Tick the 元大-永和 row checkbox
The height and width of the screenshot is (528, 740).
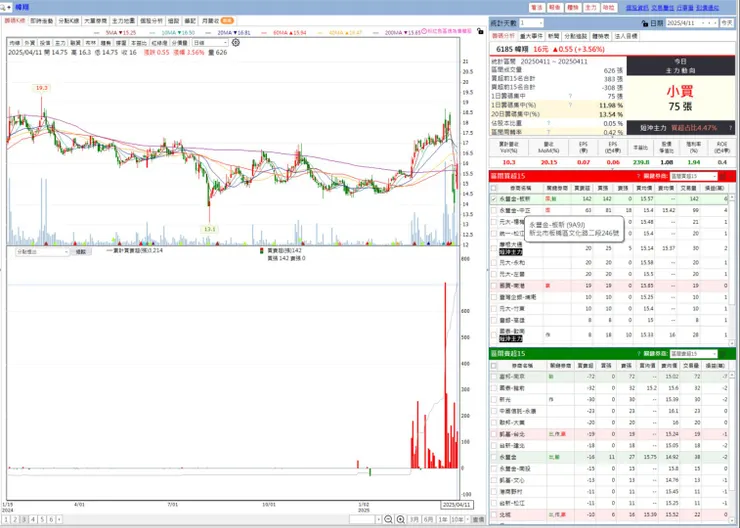click(x=494, y=262)
